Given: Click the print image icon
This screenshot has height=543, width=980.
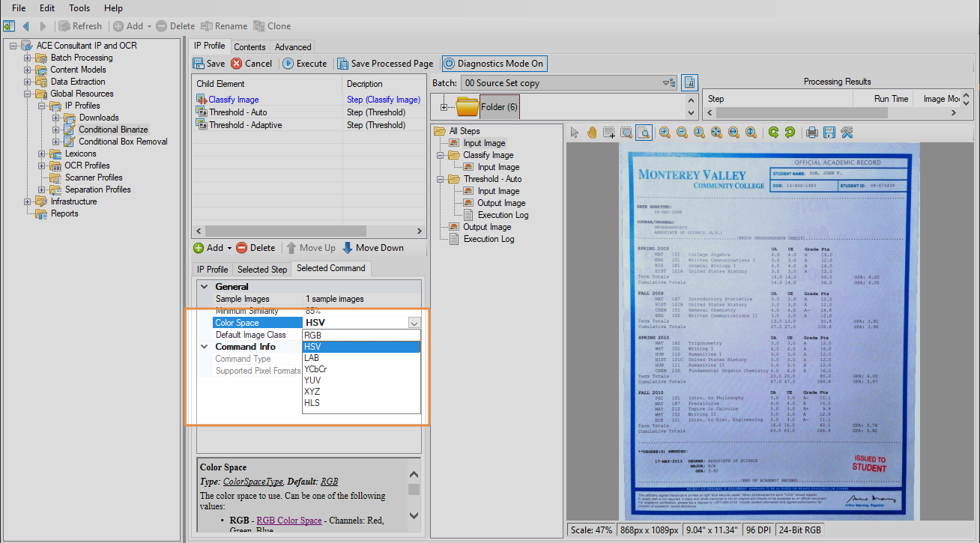Looking at the screenshot, I should [811, 133].
